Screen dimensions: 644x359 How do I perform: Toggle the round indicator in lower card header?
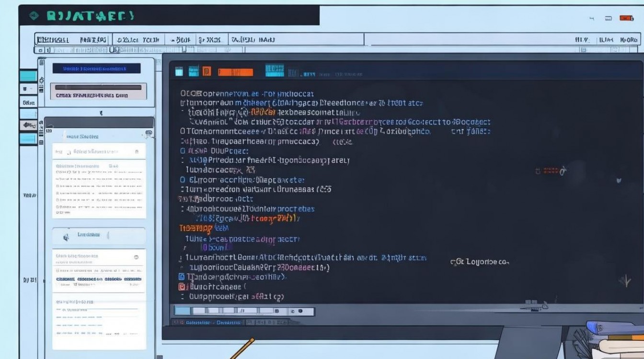[x=137, y=257]
